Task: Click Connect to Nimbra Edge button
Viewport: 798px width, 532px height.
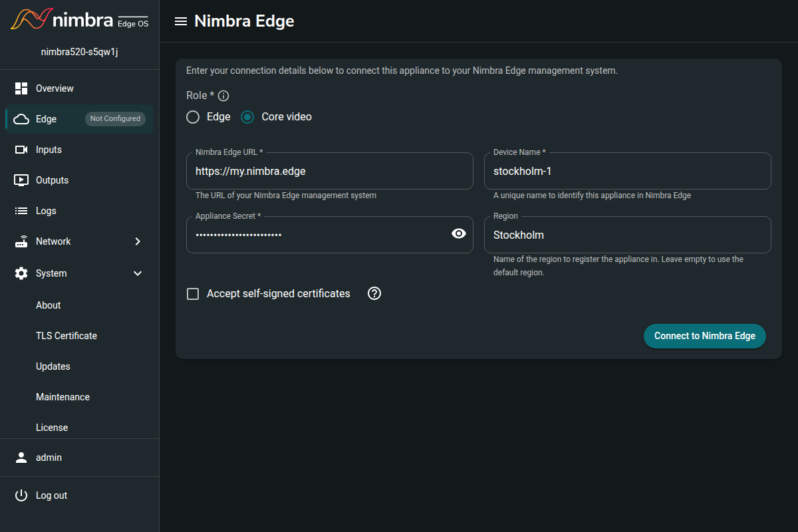Action: pos(705,336)
